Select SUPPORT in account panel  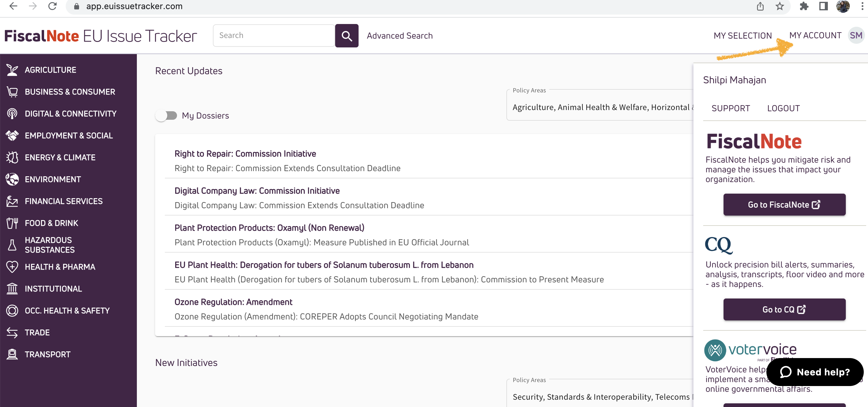[x=731, y=109]
